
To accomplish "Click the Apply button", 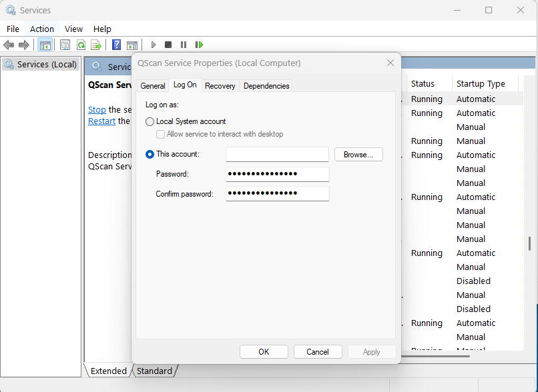I will [x=372, y=352].
